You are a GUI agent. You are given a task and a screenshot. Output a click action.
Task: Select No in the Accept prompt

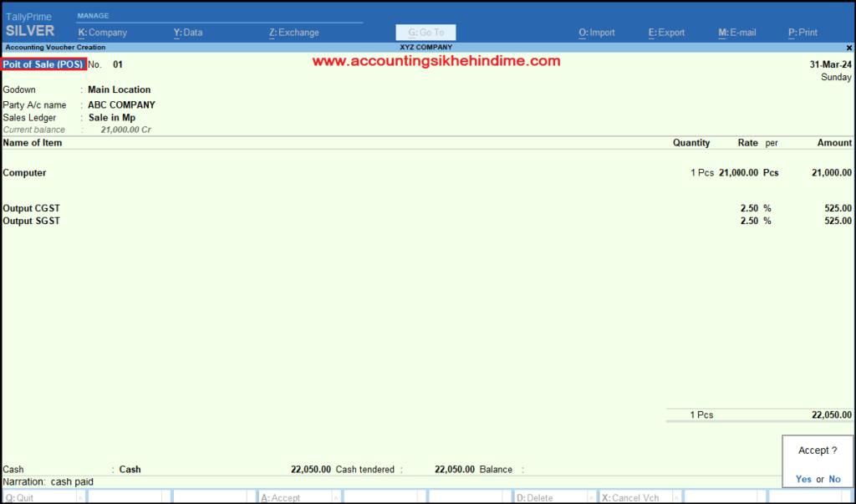tap(834, 479)
